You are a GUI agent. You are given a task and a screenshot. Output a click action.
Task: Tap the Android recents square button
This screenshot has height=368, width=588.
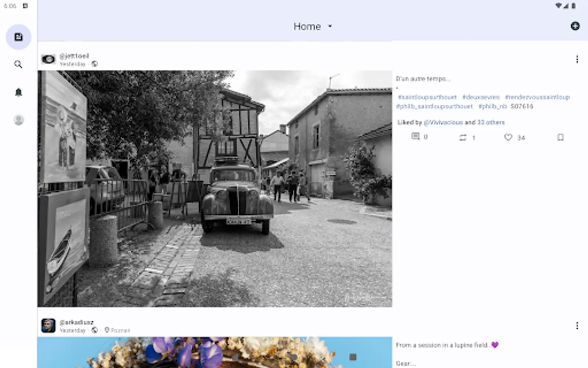[353, 357]
